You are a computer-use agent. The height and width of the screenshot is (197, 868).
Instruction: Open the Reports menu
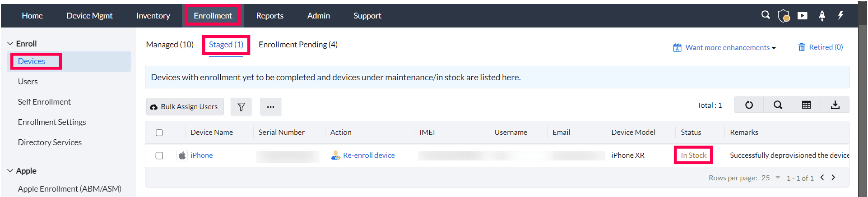tap(269, 16)
